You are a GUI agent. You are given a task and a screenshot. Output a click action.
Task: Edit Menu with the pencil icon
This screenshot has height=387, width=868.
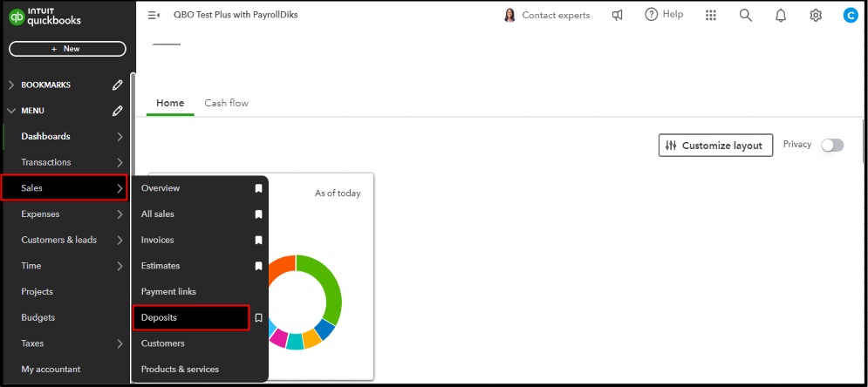[118, 111]
